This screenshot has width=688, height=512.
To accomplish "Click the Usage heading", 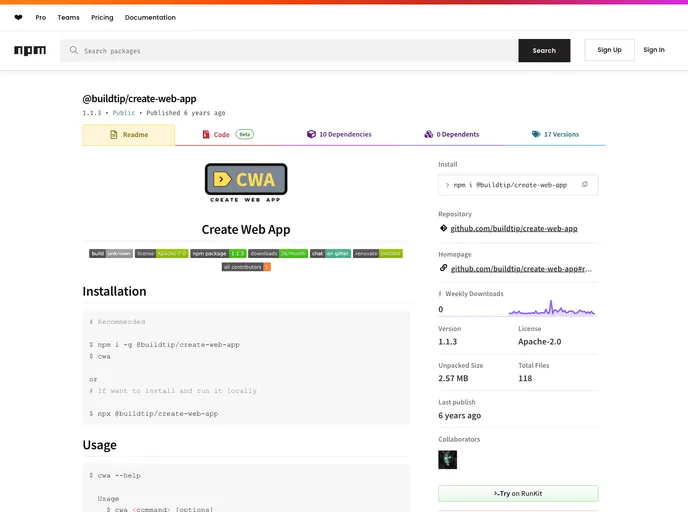I will (x=100, y=445).
